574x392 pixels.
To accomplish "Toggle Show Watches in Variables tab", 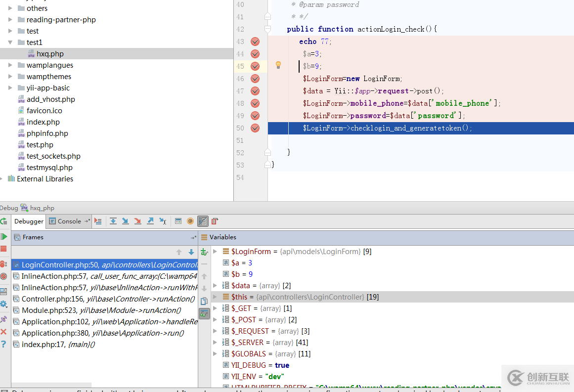I will click(204, 314).
